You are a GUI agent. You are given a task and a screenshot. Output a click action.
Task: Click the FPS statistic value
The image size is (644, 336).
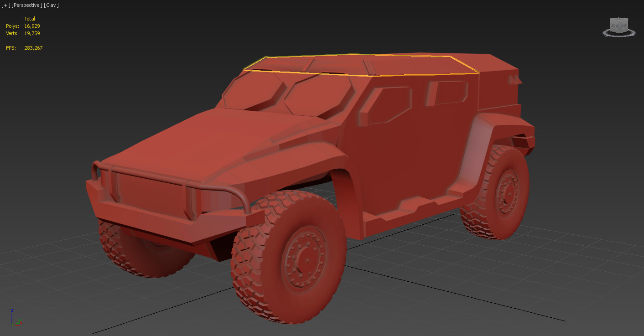point(33,47)
